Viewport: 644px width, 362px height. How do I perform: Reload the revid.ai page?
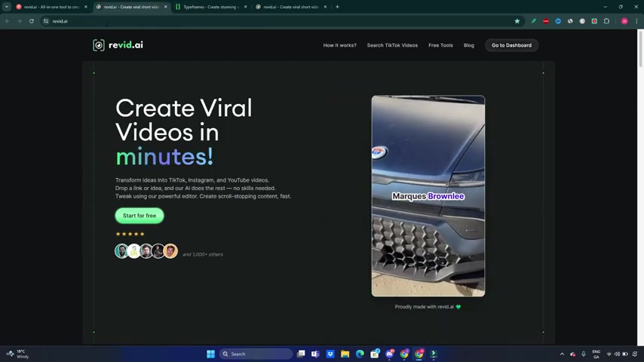click(x=31, y=21)
